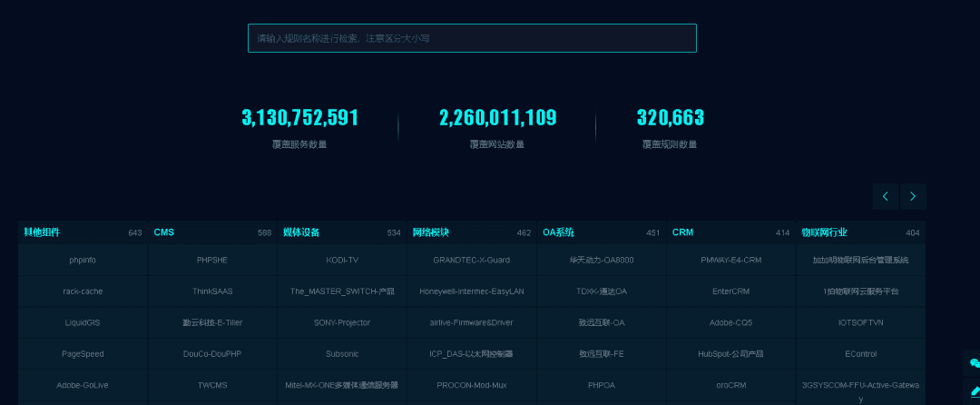The width and height of the screenshot is (980, 405).
Task: Select the phpinfo rule
Action: point(83,260)
